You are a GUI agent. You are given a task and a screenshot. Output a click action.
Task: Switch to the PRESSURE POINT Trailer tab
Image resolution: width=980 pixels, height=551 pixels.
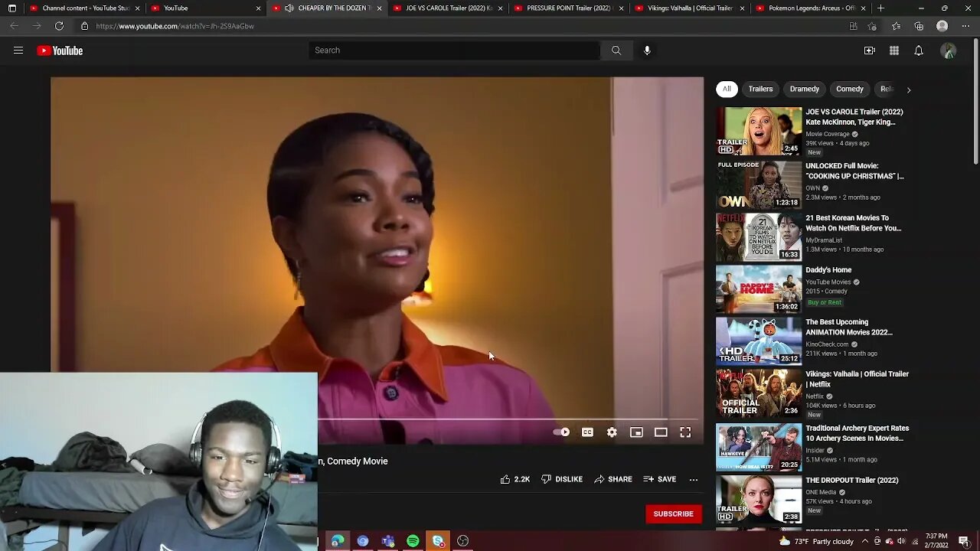coord(569,8)
